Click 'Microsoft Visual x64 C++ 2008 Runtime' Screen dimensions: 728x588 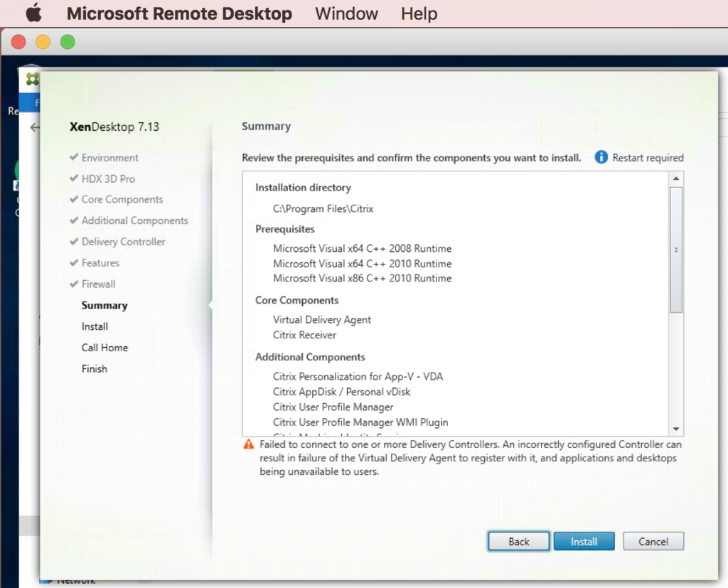pyautogui.click(x=362, y=248)
